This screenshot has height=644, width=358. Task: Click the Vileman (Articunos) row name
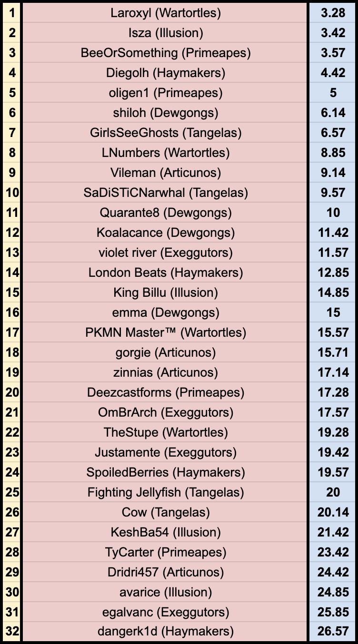(165, 173)
